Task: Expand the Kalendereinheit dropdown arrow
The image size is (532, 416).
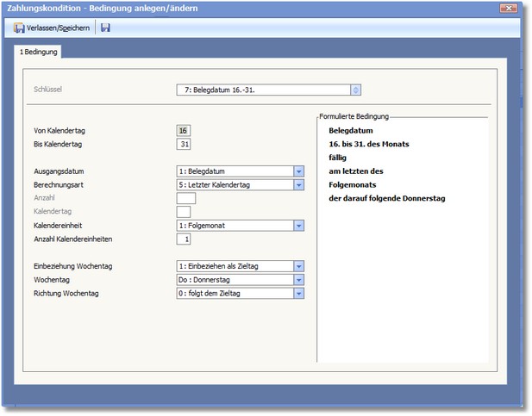Action: pos(299,226)
